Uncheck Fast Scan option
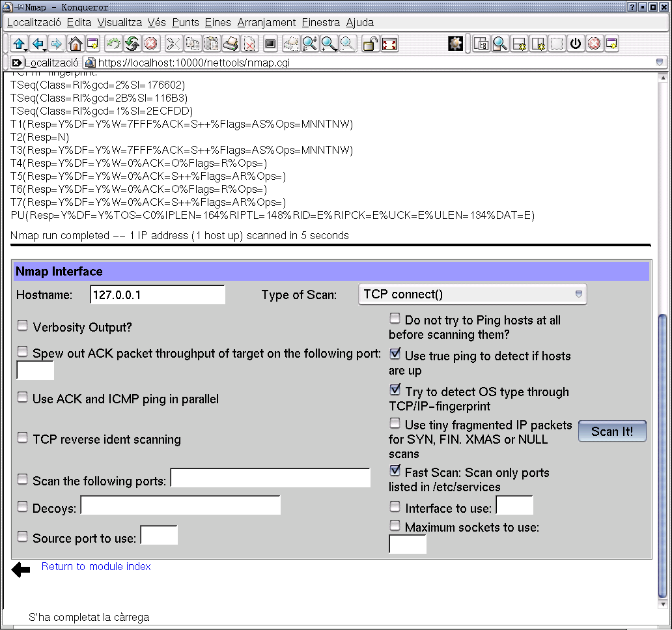The height and width of the screenshot is (630, 672). 395,470
